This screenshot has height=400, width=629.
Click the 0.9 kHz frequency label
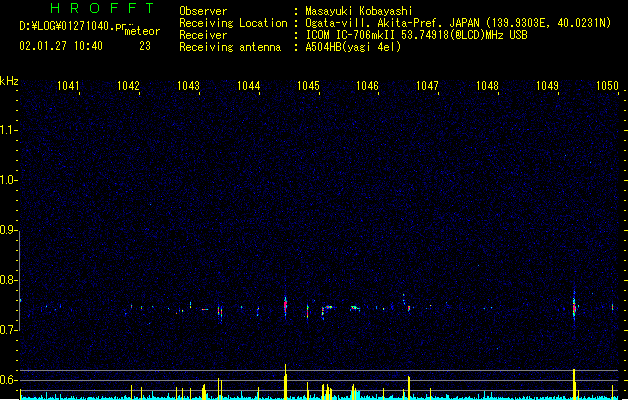8,230
